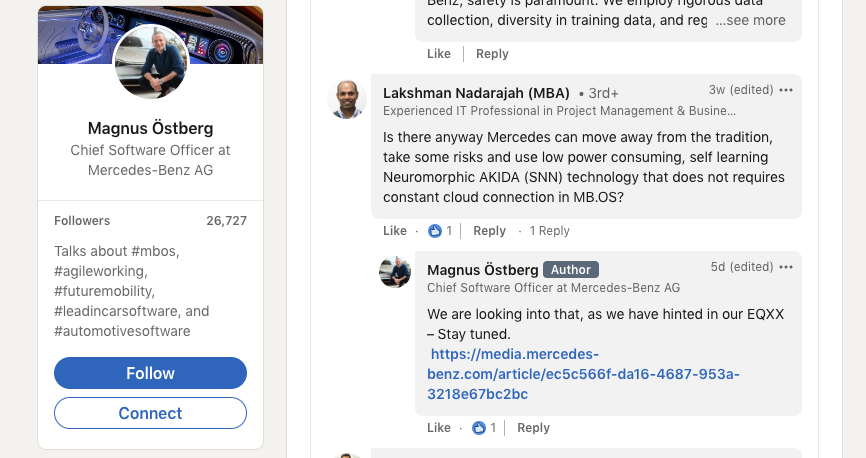Viewport: 866px width, 458px height.
Task: Click Magnus Östberg's name in the sidebar card
Action: click(x=150, y=128)
